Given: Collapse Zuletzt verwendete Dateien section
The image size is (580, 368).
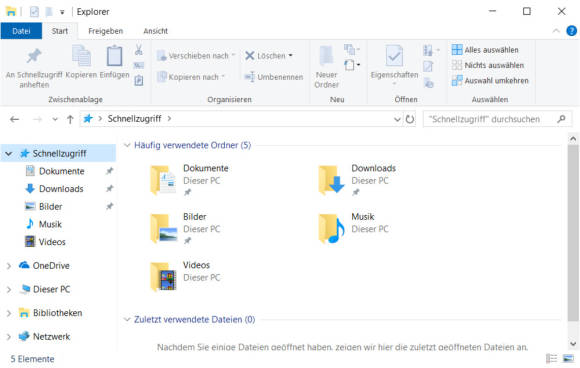Looking at the screenshot, I should click(127, 319).
